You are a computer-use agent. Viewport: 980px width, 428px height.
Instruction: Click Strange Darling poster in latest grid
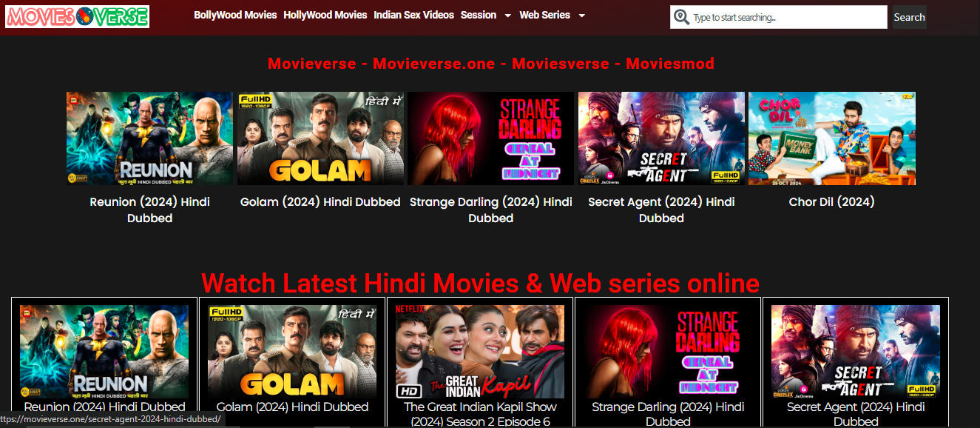pos(668,352)
